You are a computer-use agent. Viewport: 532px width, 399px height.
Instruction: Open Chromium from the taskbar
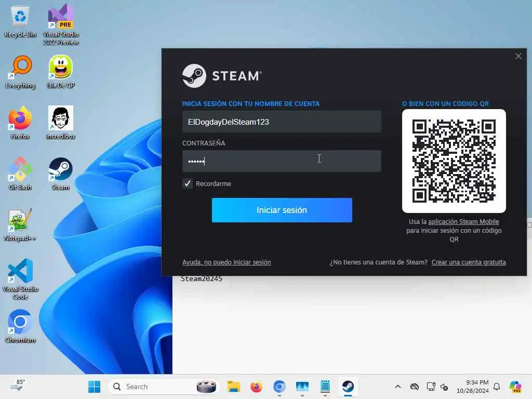[x=279, y=387]
